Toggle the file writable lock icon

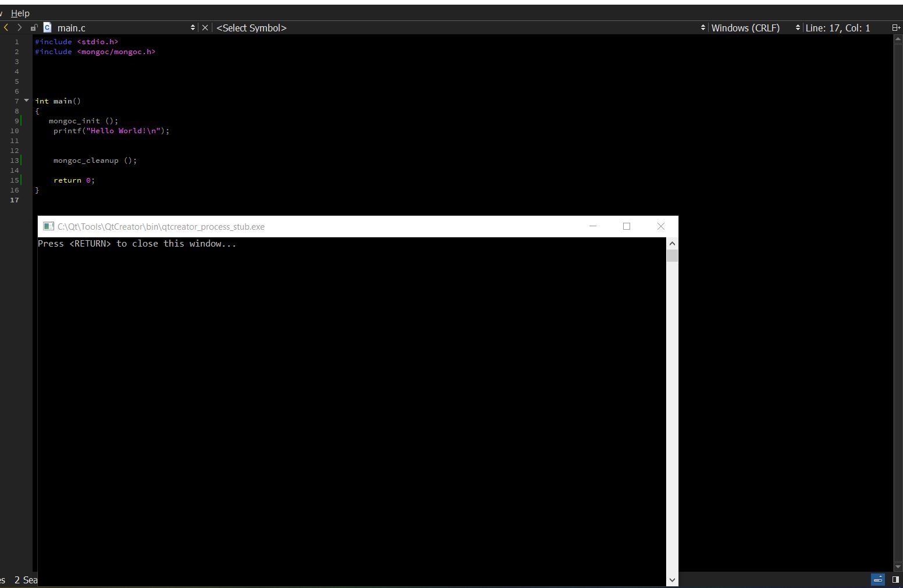click(x=34, y=28)
